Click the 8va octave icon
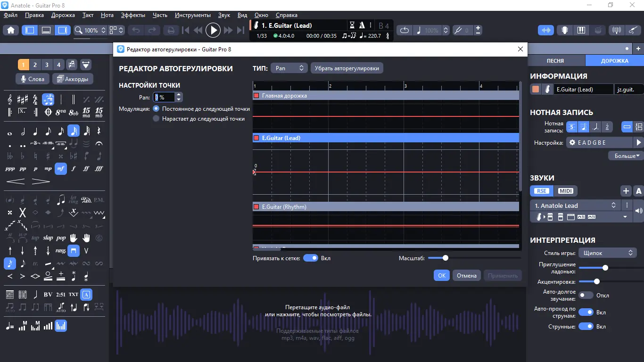644x362 pixels. (x=61, y=112)
